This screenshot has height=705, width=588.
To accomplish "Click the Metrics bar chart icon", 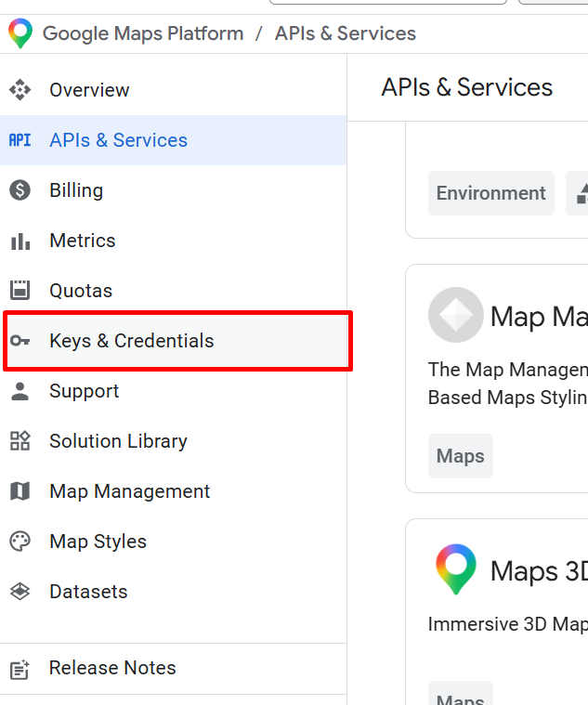I will [x=20, y=241].
